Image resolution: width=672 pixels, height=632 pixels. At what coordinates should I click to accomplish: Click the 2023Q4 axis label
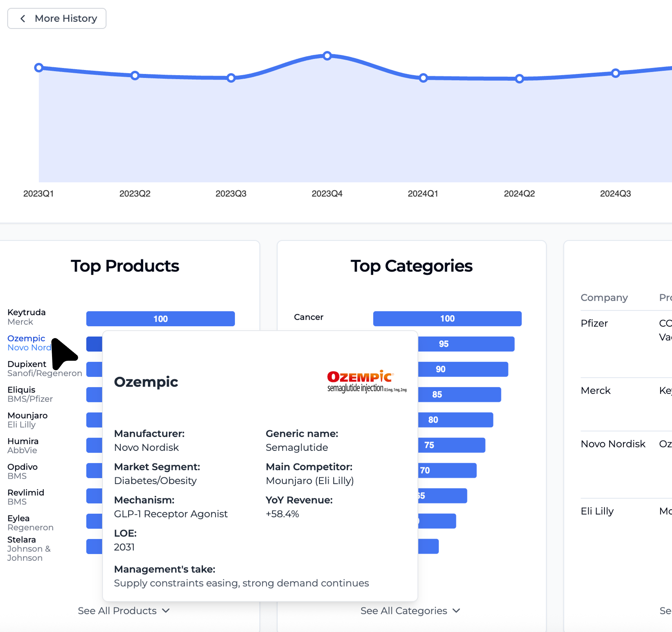[x=327, y=194]
